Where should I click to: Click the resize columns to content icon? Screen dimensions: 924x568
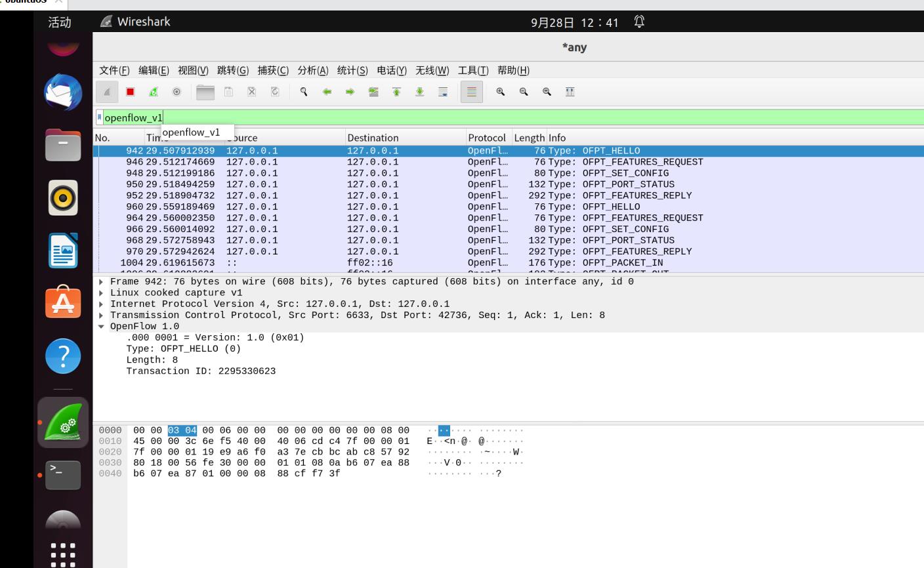[570, 92]
